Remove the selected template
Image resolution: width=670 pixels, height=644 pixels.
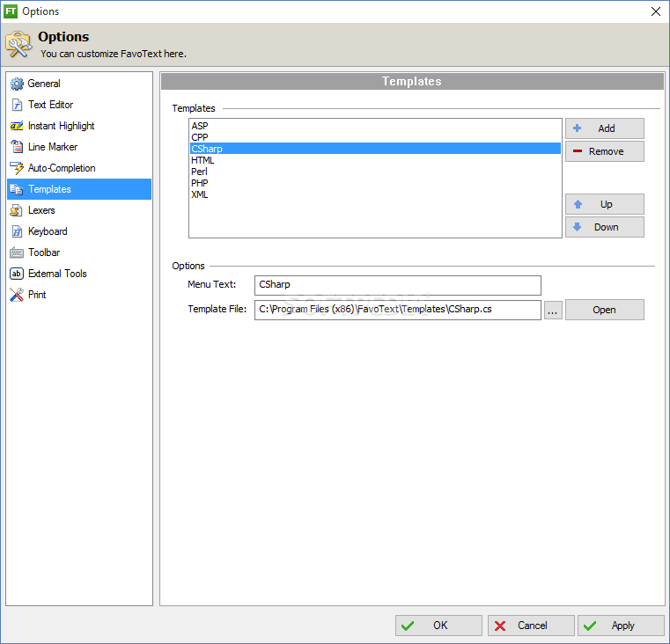605,151
